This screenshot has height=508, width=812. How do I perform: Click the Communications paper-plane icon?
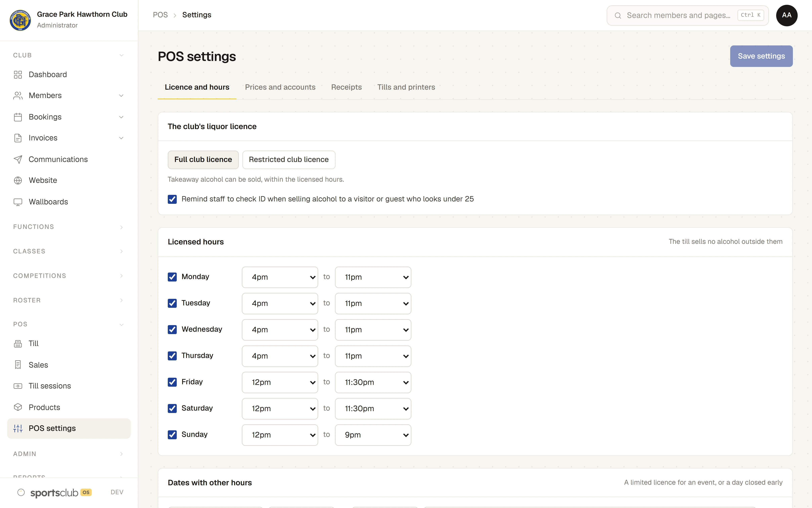(x=18, y=159)
